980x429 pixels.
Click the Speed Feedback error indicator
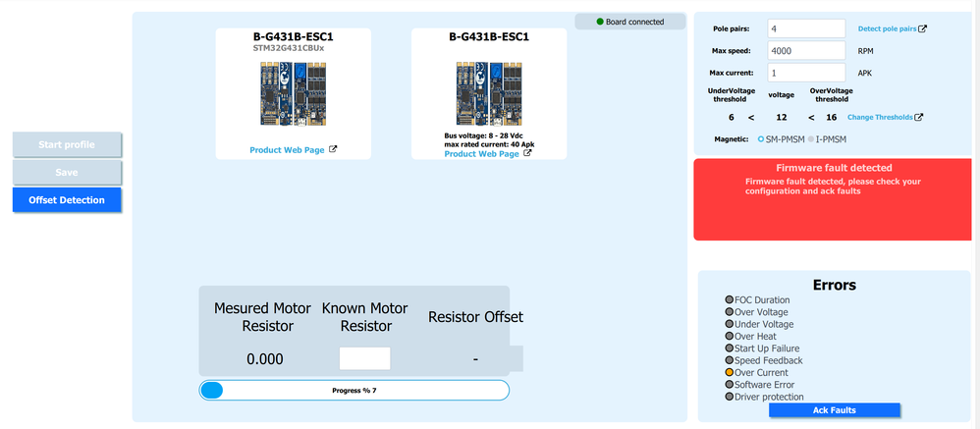(x=730, y=361)
